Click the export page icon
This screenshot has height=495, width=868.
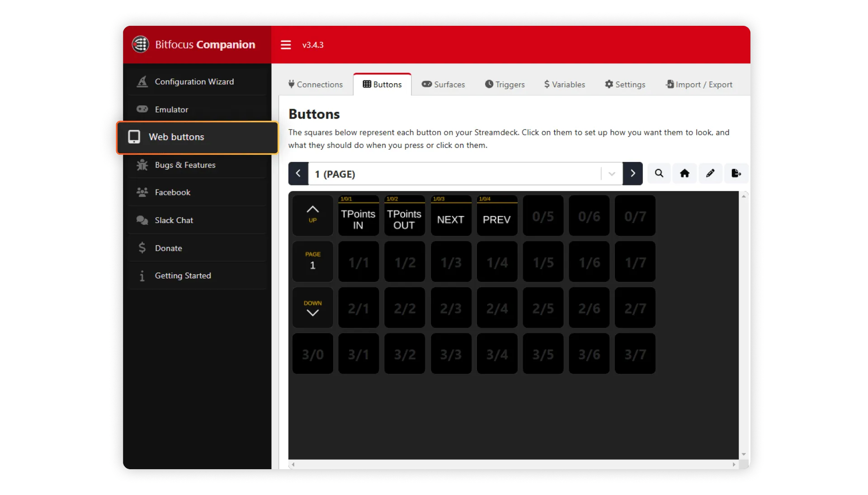(736, 173)
